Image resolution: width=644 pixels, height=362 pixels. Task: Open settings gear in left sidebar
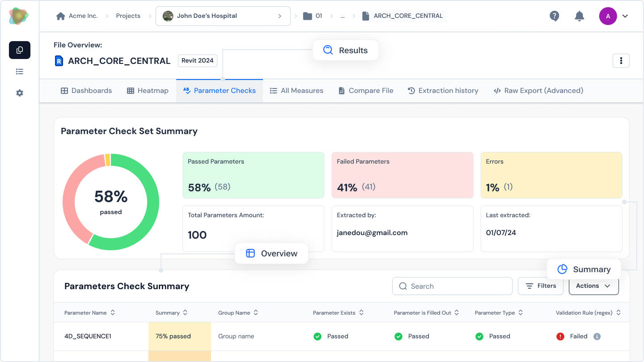pos(20,93)
